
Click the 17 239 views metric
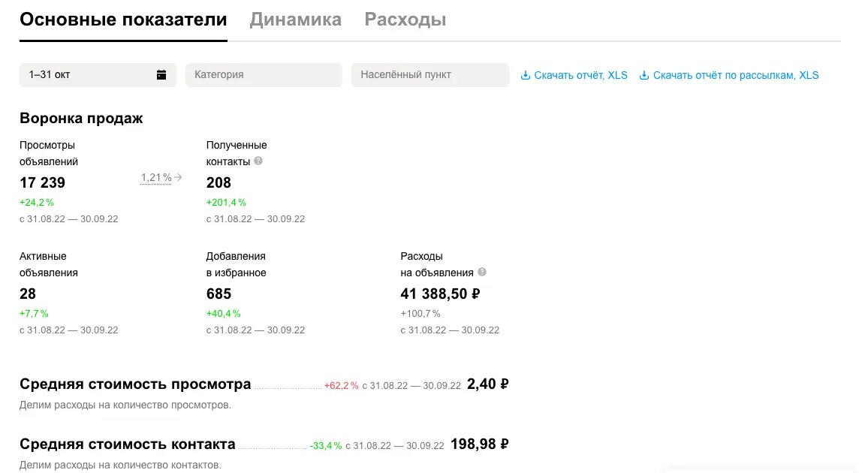41,182
